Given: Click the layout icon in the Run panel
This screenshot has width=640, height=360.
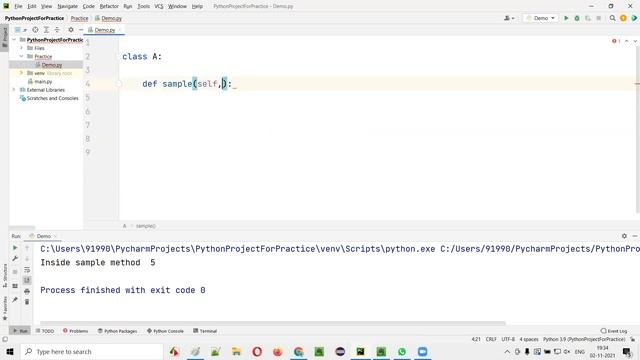Looking at the screenshot, I should pos(15,286).
